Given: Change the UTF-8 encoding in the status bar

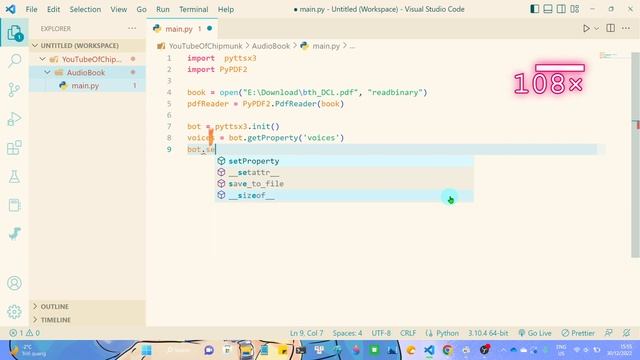Looking at the screenshot, I should point(381,333).
